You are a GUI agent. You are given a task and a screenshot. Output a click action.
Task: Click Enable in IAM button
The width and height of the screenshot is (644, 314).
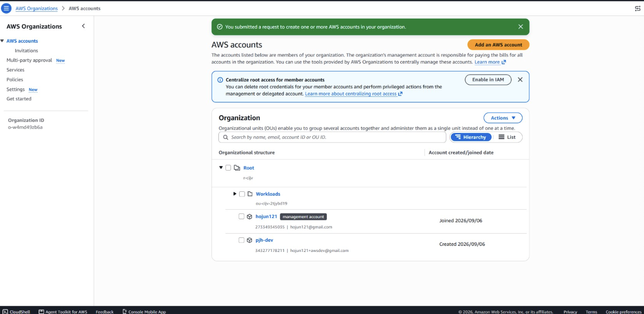coord(488,80)
